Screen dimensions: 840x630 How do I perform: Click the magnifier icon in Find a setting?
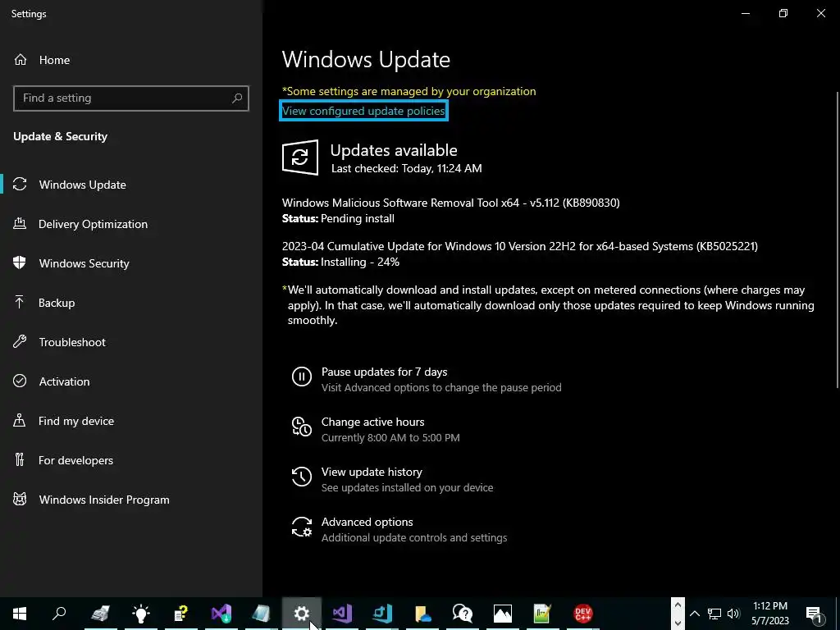coord(237,98)
